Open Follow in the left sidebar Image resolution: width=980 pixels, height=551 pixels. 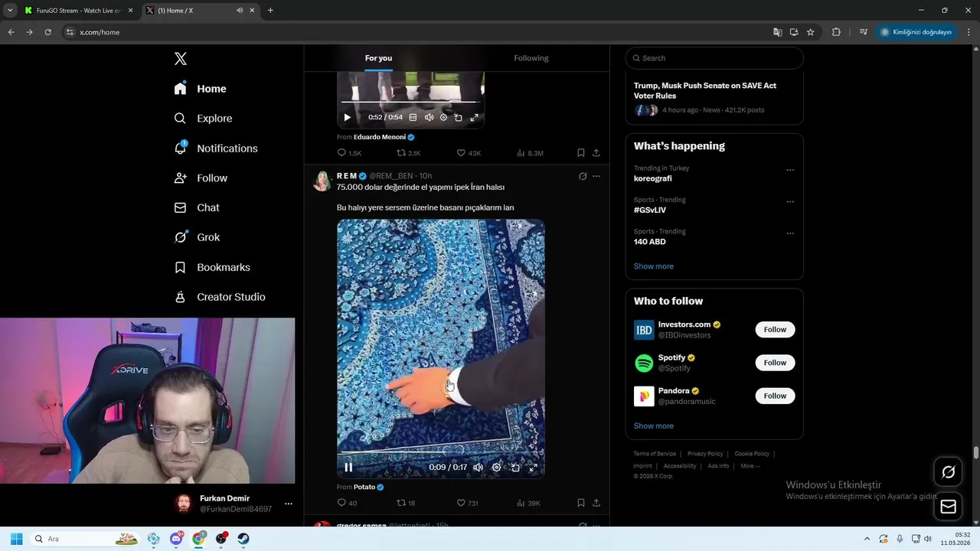coord(201,178)
